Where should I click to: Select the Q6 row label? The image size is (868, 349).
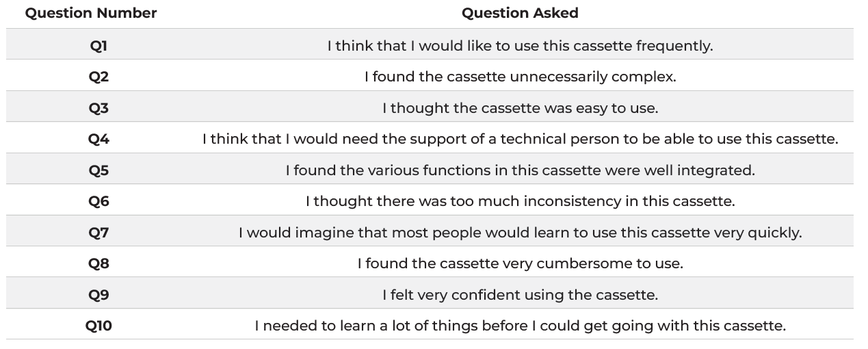(98, 201)
